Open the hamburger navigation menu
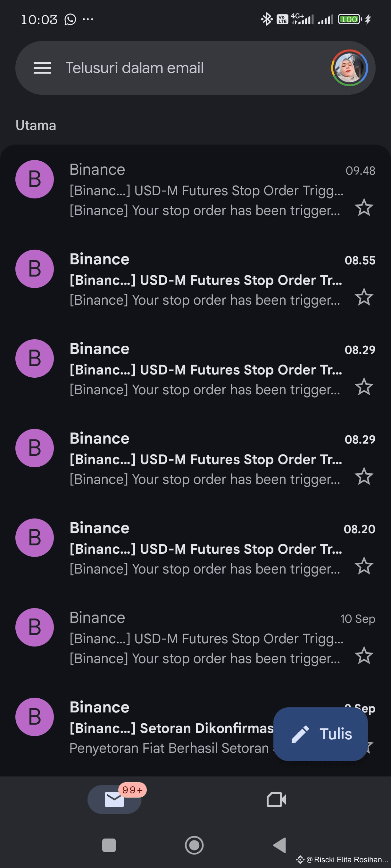The height and width of the screenshot is (868, 391). (x=42, y=68)
